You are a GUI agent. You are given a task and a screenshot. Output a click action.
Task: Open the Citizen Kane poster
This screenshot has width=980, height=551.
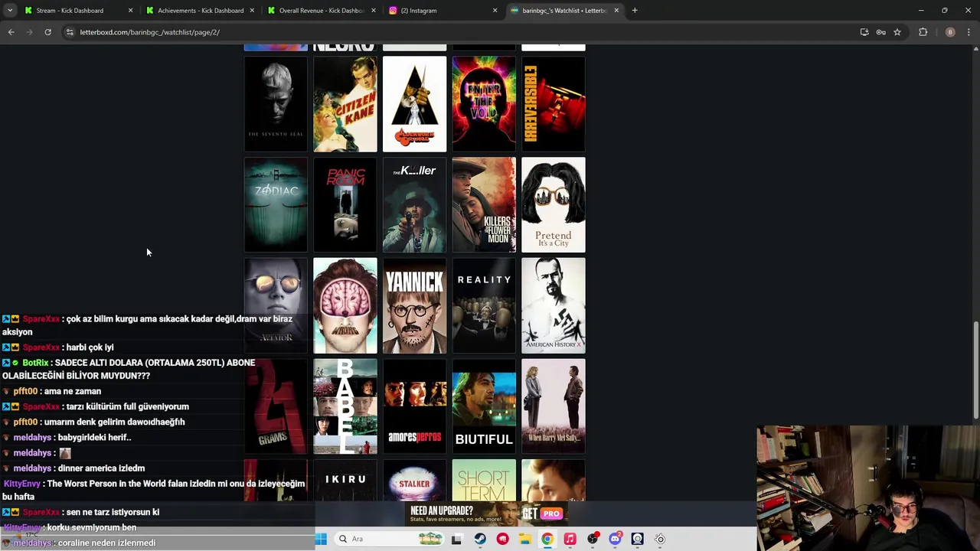(345, 104)
